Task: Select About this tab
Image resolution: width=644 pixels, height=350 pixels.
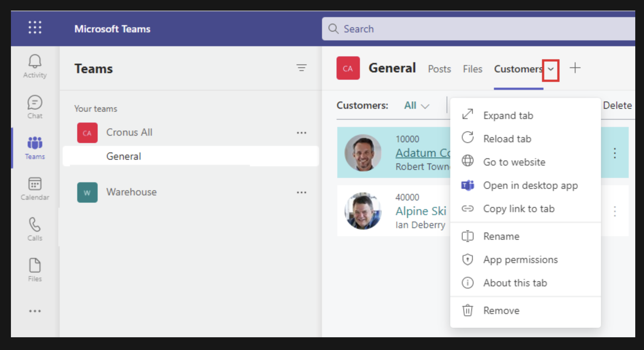Action: [525, 283]
